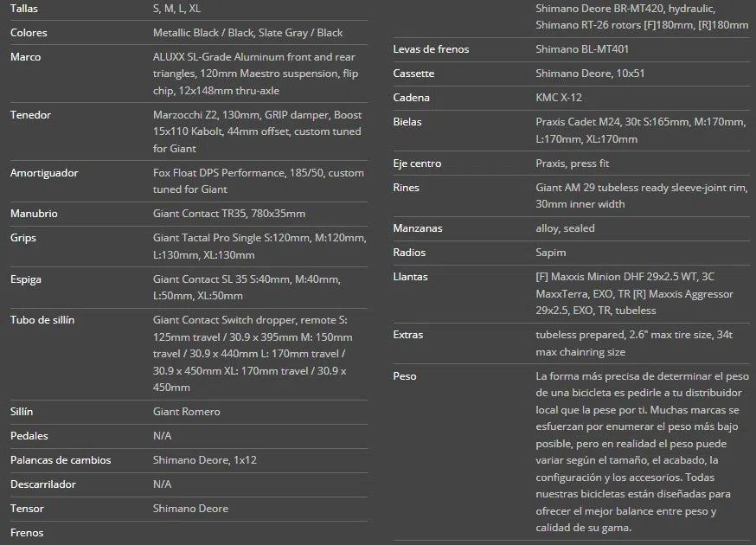
Task: Click the Tubo de sillín label
Action: click(42, 320)
